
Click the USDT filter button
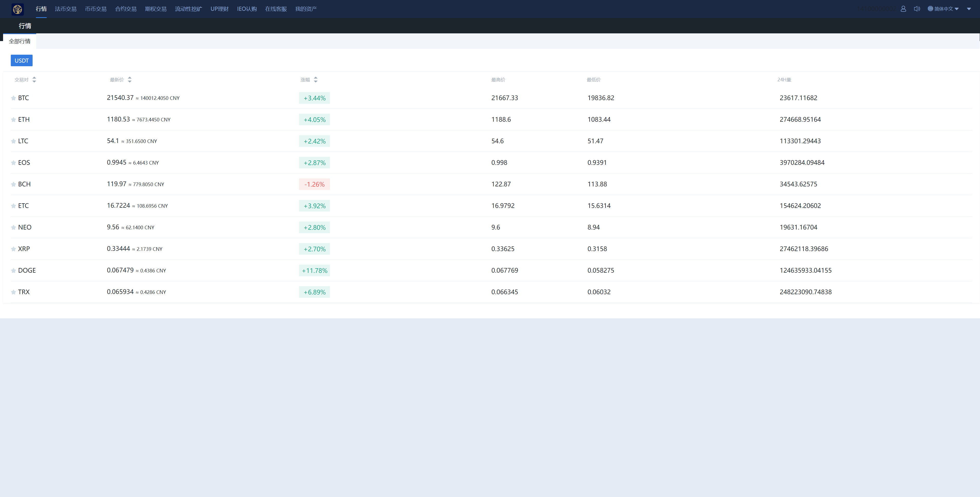click(21, 61)
